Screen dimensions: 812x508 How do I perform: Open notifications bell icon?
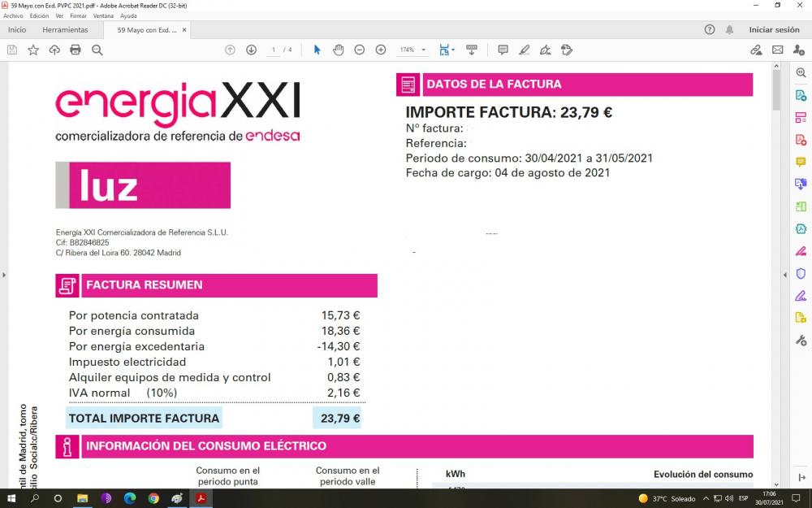[729, 29]
